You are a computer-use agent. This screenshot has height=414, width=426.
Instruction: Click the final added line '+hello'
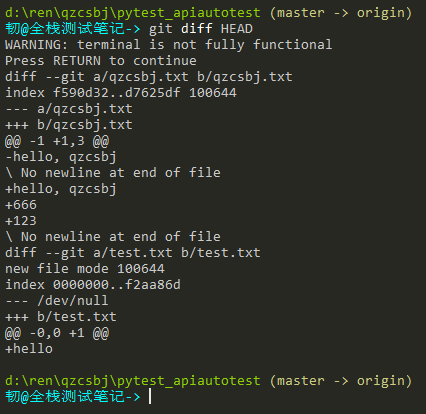(29, 349)
